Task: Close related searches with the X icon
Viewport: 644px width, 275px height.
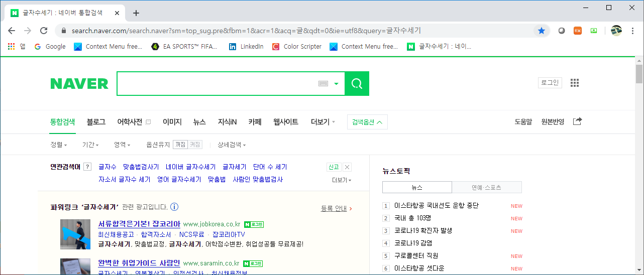Action: pyautogui.click(x=347, y=167)
